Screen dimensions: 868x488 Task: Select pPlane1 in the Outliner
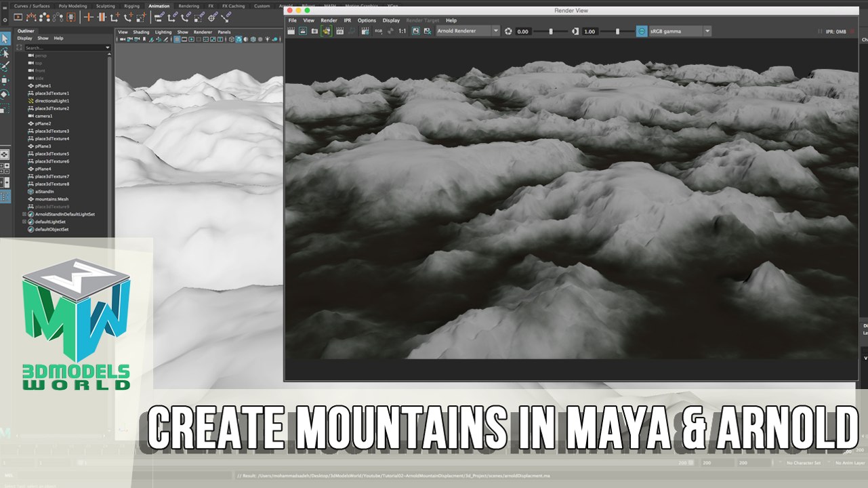click(43, 85)
